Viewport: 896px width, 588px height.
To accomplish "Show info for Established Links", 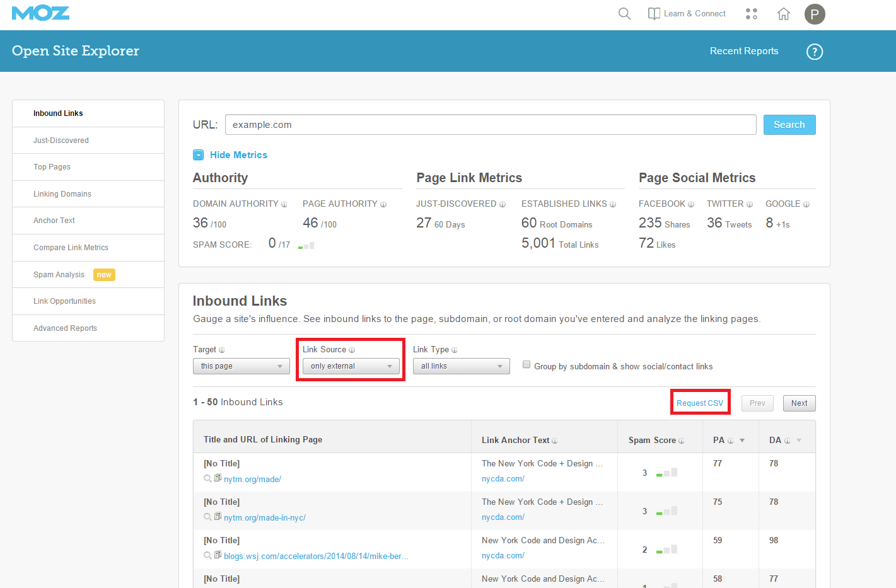I will [613, 204].
